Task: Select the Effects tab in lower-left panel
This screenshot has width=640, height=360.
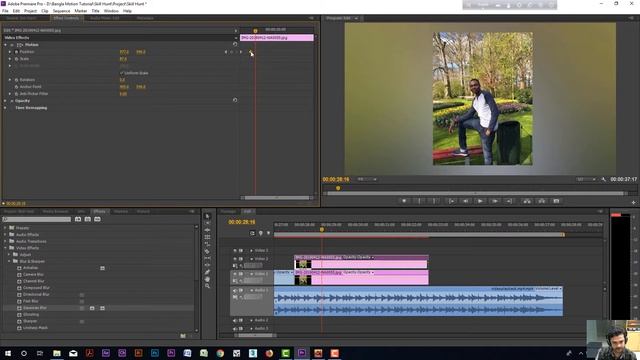Action: [x=99, y=211]
